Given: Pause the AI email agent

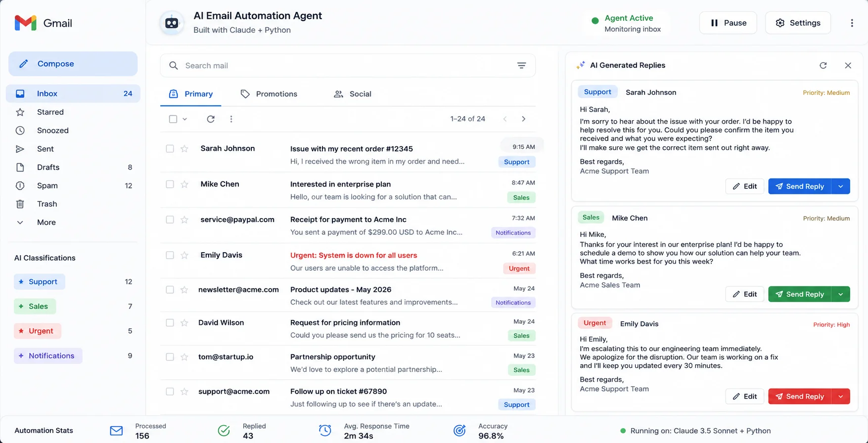Looking at the screenshot, I should pyautogui.click(x=728, y=23).
